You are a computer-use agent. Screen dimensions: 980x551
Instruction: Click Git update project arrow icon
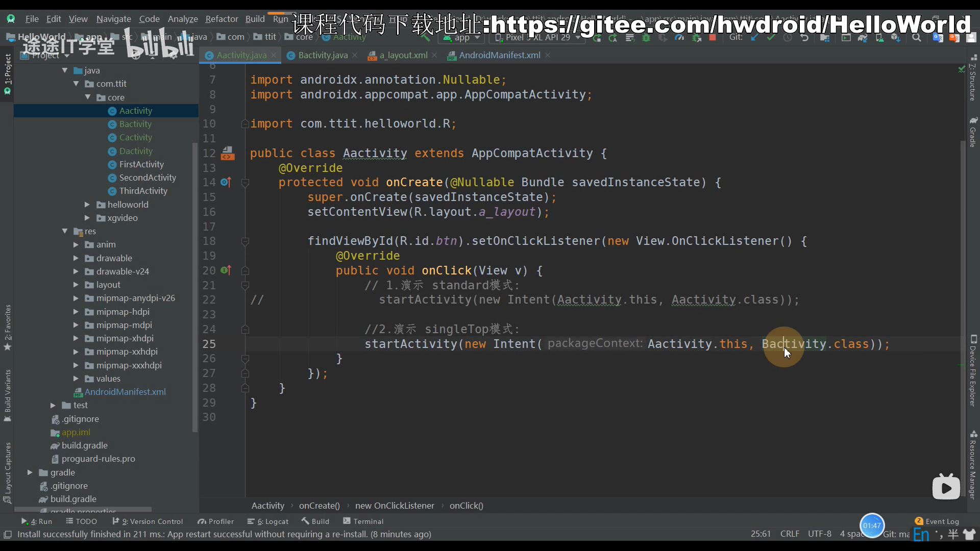click(x=754, y=37)
